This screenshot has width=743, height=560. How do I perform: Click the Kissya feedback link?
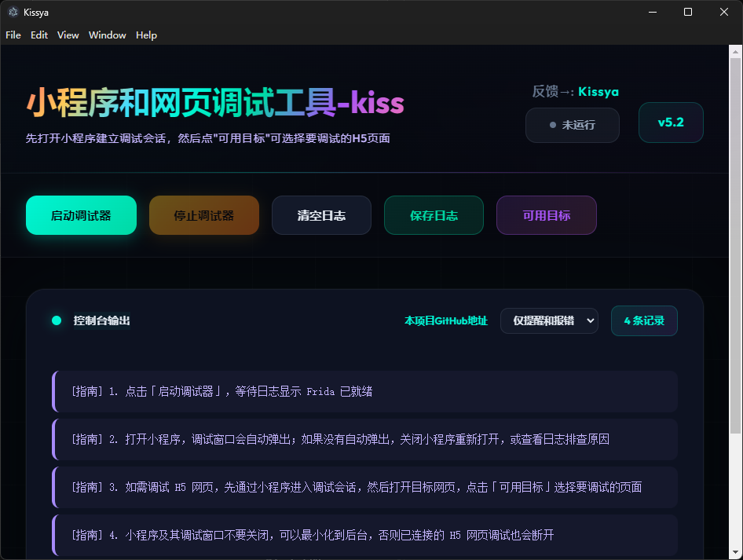[598, 91]
